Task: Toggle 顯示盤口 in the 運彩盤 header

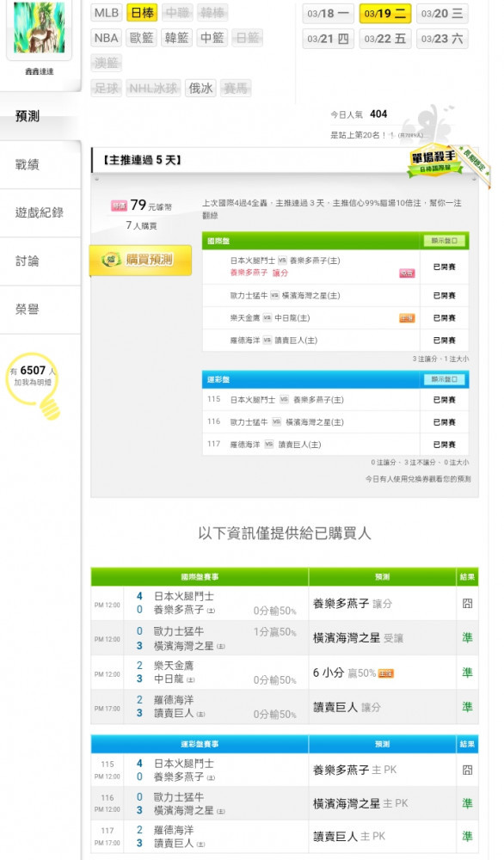Action: coord(444,379)
